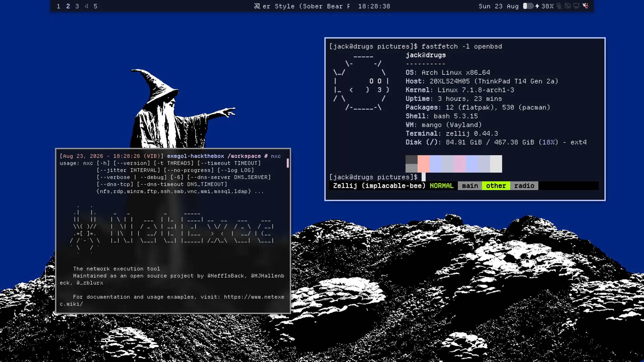Viewport: 644px width, 362px height.
Task: Click the NORMAL mode indicator in Zellij
Action: click(x=441, y=186)
